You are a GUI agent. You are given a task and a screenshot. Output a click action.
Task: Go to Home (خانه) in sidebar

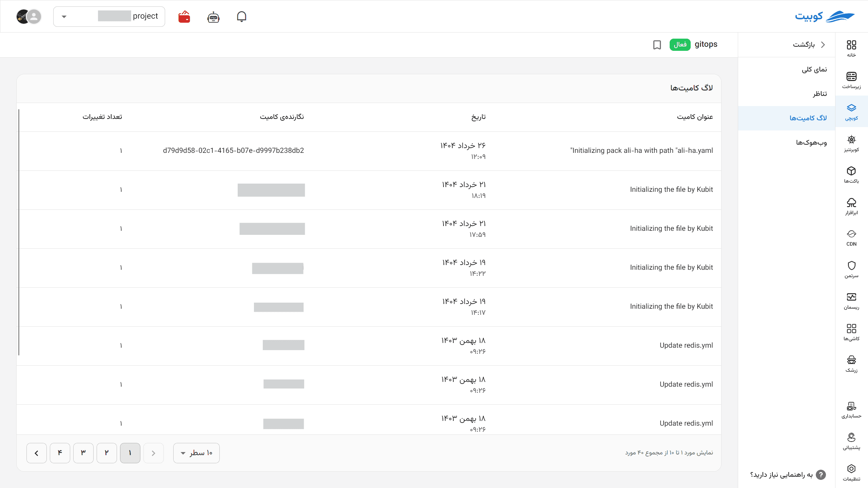[851, 48]
